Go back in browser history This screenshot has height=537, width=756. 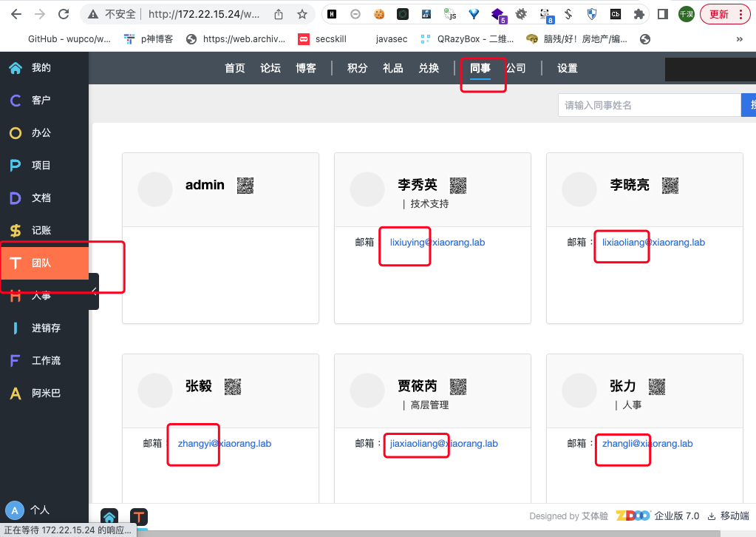pyautogui.click(x=16, y=15)
